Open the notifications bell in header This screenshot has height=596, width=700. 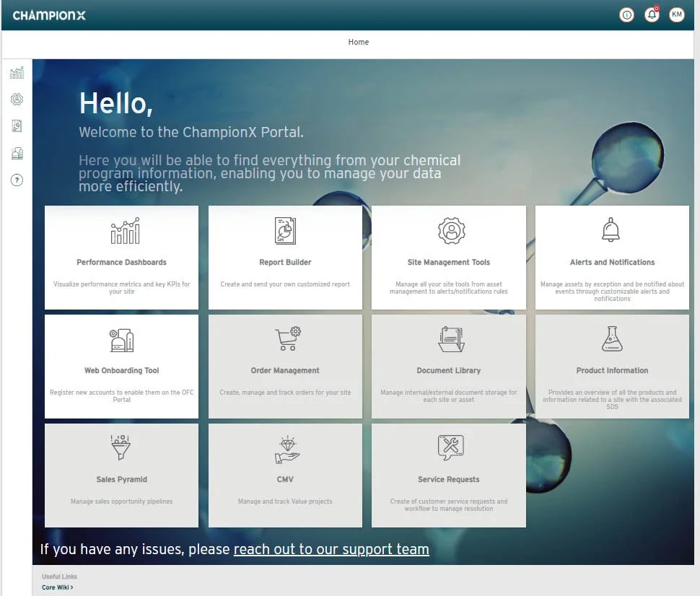pos(652,15)
